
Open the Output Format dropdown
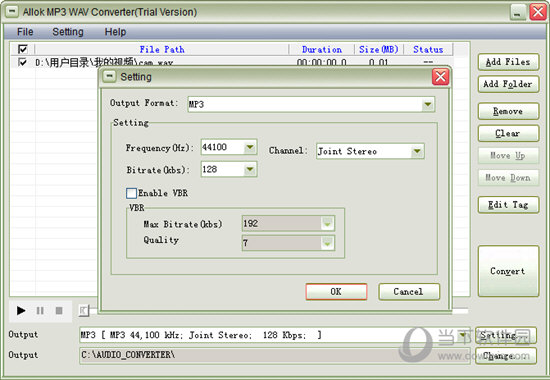(x=428, y=104)
